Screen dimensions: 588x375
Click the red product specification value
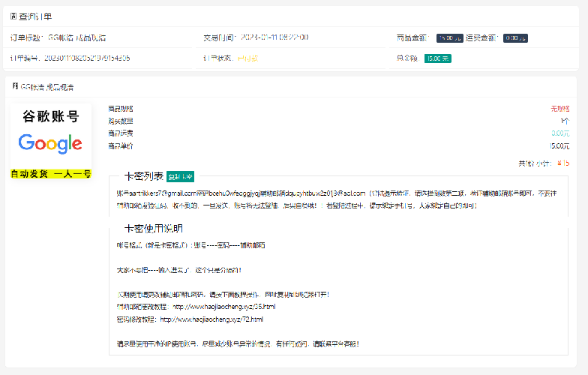coord(559,108)
